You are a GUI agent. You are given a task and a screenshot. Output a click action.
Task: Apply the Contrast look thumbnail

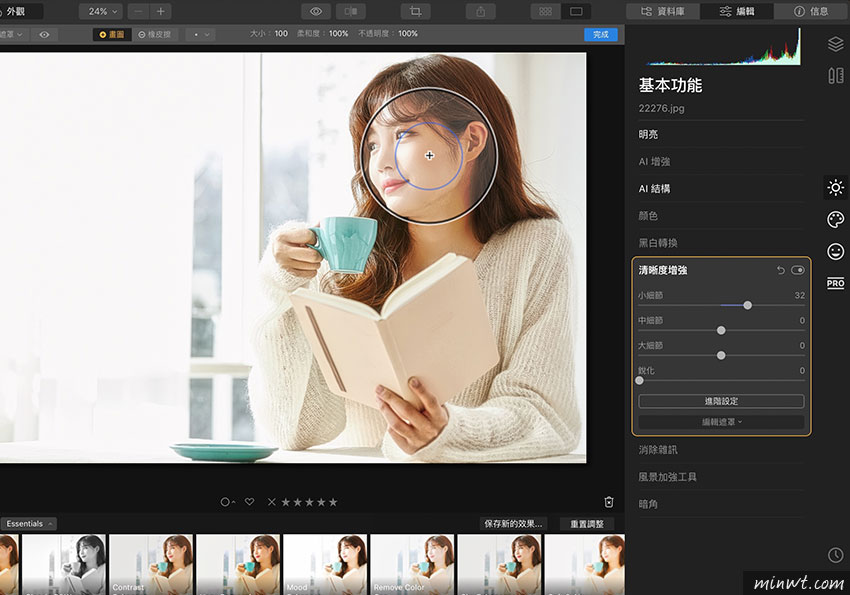tap(151, 564)
